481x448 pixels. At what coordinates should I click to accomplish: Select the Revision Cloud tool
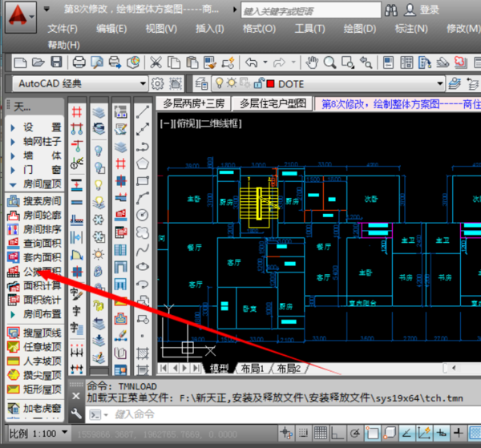143,232
